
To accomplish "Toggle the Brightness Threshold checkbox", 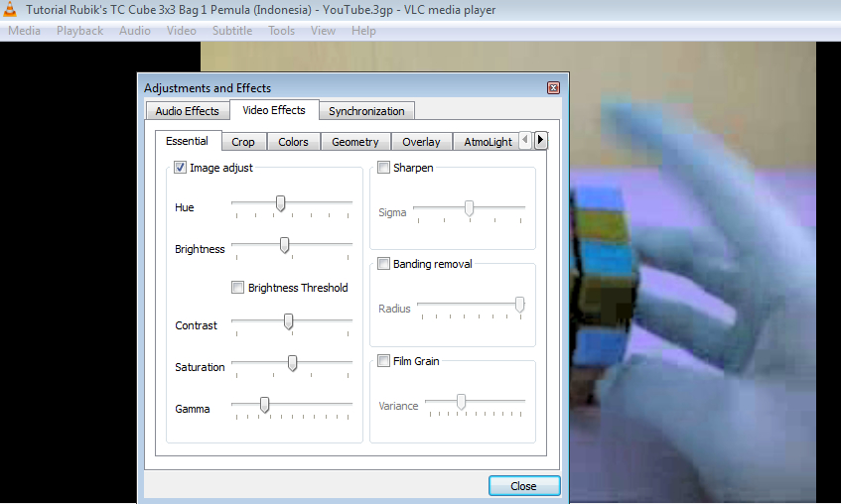I will tap(237, 288).
